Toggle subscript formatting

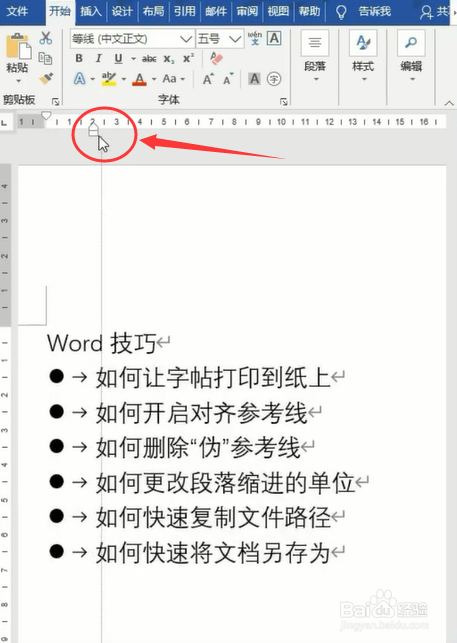point(169,59)
